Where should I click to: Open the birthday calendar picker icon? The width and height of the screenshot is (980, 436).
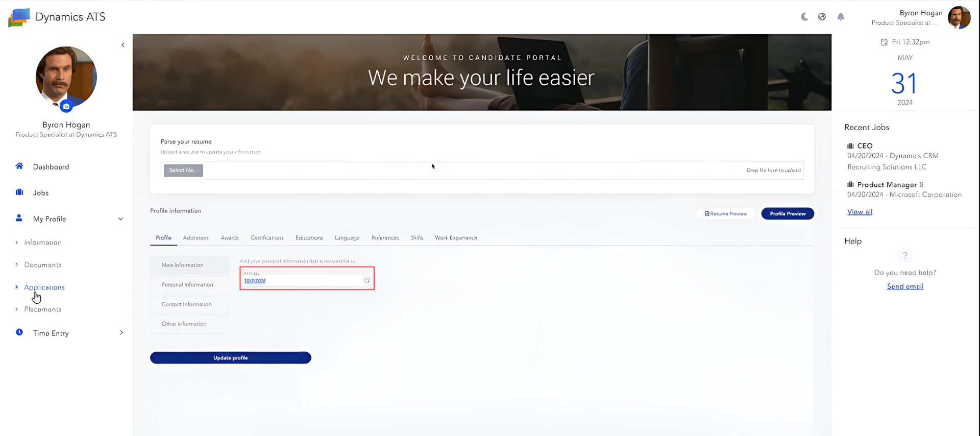click(366, 280)
